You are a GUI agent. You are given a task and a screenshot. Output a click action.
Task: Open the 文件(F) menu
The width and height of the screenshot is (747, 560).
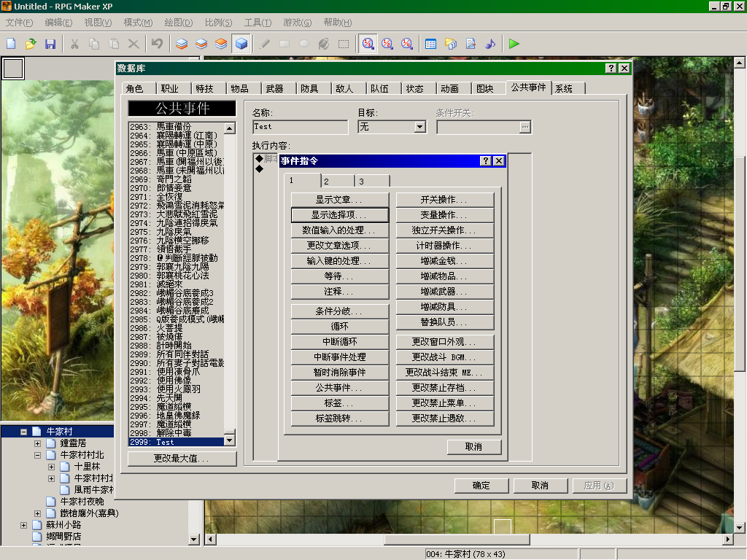(x=19, y=23)
